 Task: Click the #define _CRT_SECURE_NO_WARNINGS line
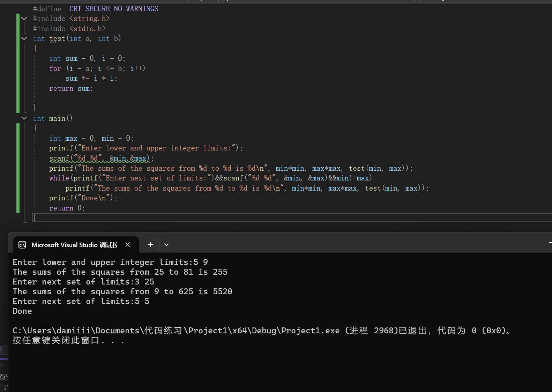96,9
